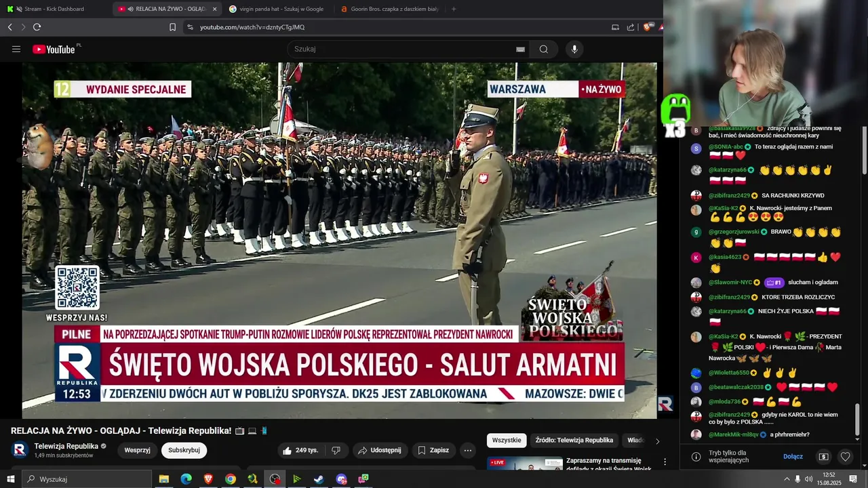Click Udostępnij share button
Screen dimensions: 868x488
click(380, 450)
